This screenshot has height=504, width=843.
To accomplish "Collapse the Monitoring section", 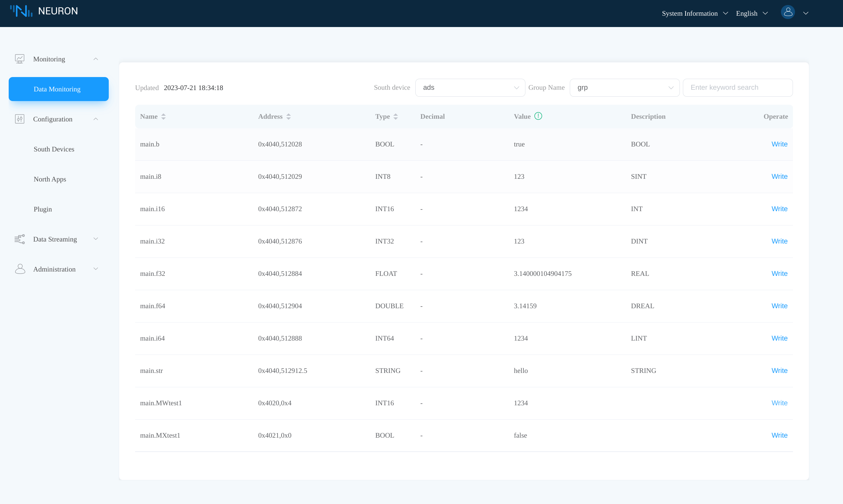I will [x=95, y=59].
